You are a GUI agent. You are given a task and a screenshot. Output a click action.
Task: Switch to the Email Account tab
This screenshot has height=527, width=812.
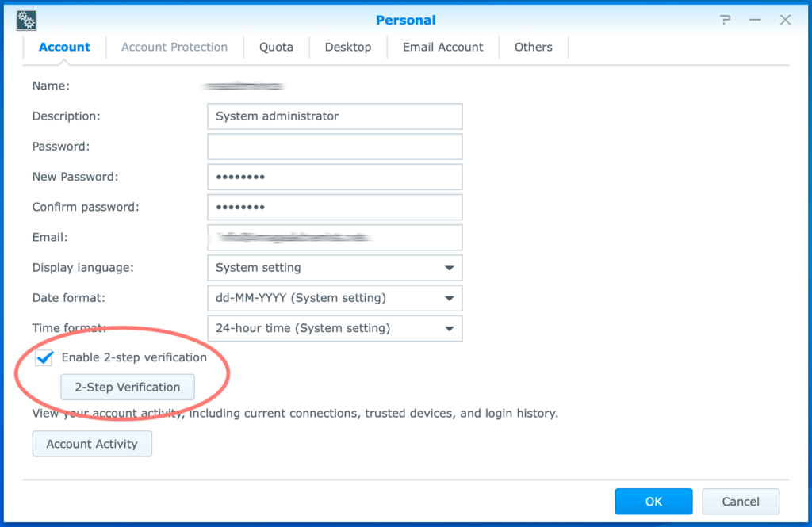[x=442, y=47]
